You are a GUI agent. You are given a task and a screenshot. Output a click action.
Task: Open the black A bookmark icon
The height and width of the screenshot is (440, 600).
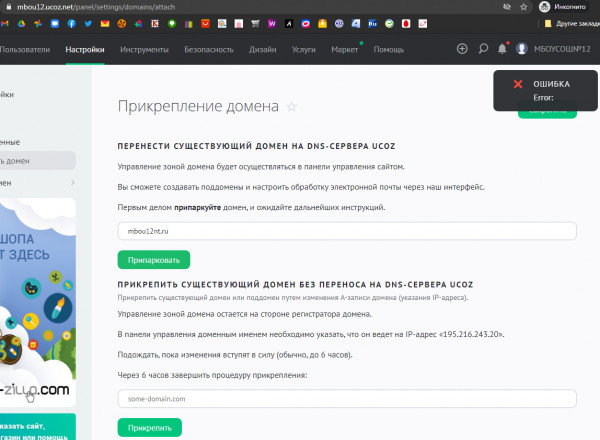[289, 24]
